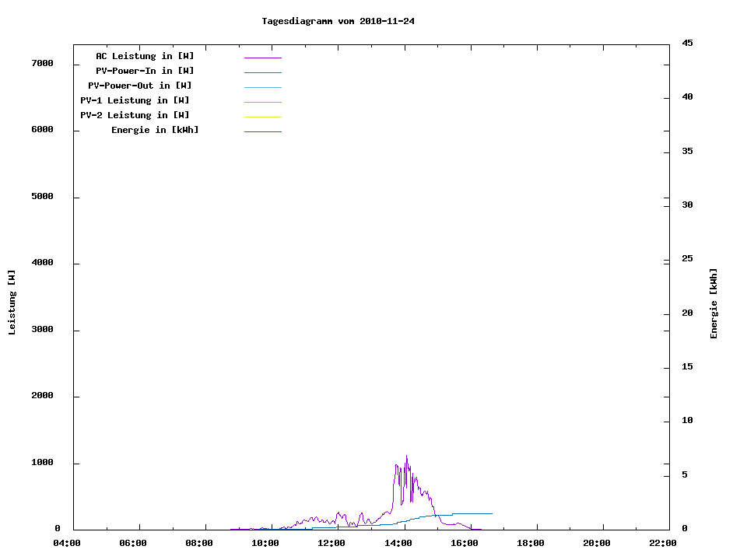Select the PV-Power-Out legend label
Viewport: 747px width, 560px height.
click(140, 86)
